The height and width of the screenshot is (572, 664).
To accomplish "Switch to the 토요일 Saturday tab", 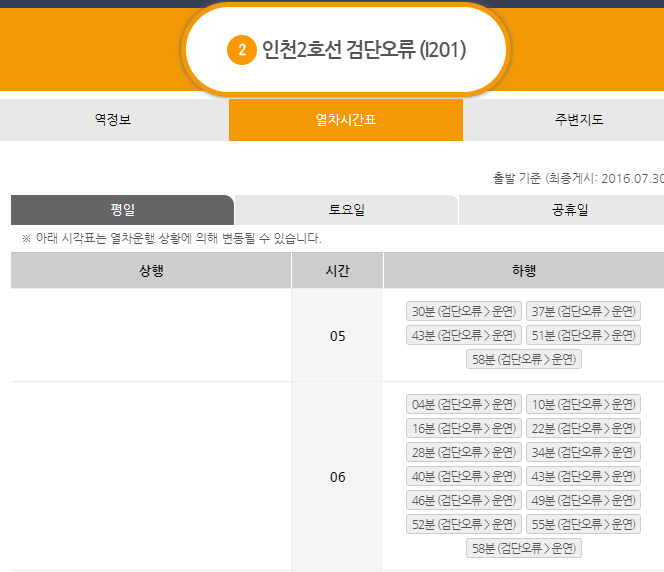I will [x=346, y=210].
